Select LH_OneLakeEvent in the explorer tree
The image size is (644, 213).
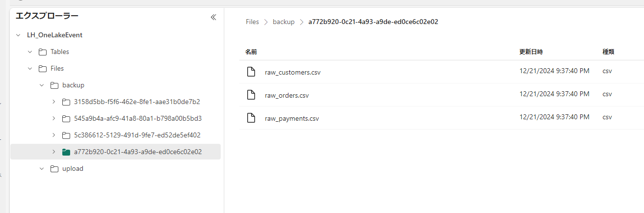click(x=54, y=35)
